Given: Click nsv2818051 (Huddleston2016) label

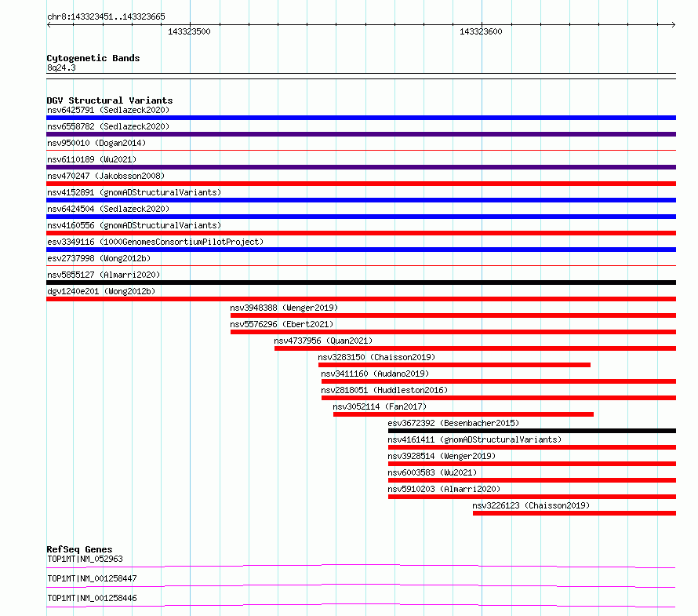Looking at the screenshot, I should 384,390.
